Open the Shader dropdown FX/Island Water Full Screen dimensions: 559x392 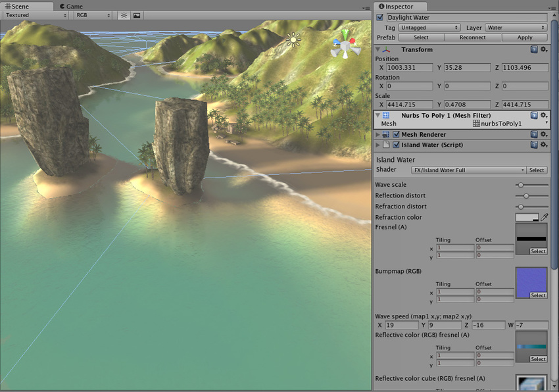coord(468,170)
